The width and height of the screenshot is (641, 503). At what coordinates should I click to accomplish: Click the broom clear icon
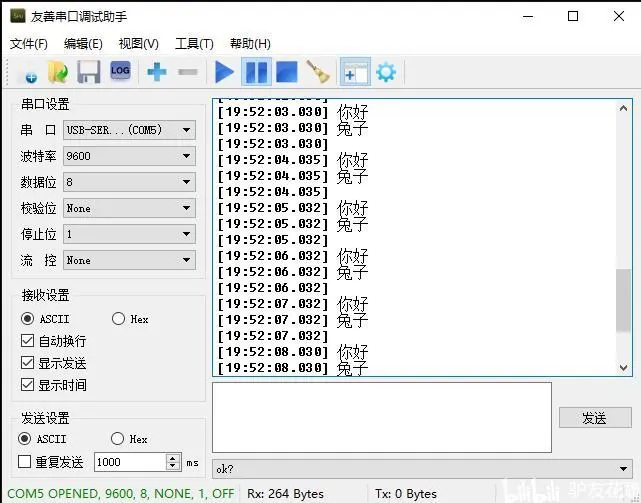[318, 72]
